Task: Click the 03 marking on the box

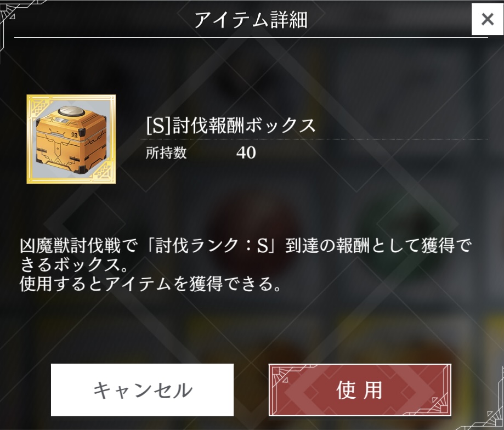Action: 75,135
